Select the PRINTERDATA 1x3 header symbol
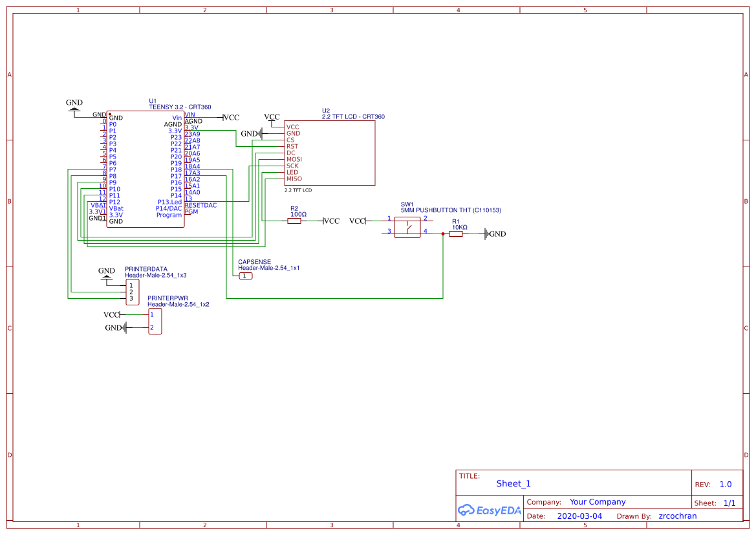This screenshot has width=756, height=535. tap(132, 292)
